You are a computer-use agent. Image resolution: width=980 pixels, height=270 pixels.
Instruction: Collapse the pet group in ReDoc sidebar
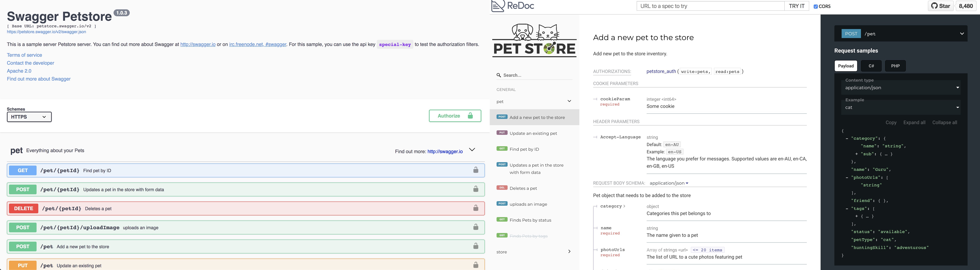(x=569, y=101)
